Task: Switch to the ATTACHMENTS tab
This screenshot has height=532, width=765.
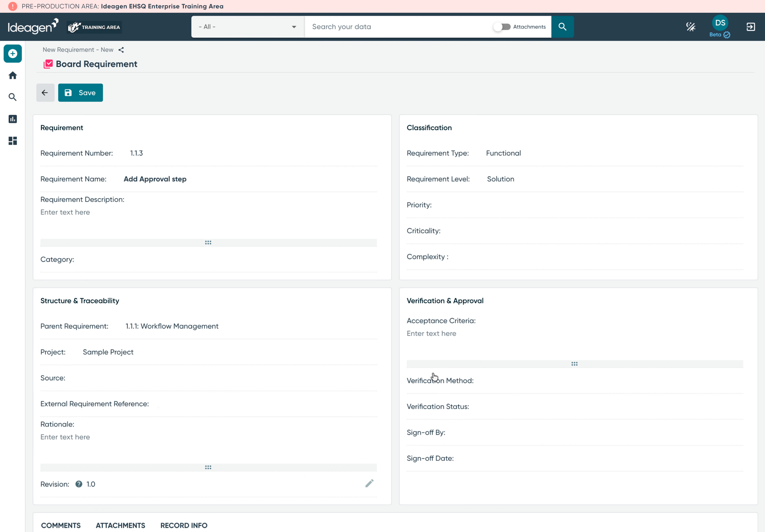Action: (120, 525)
